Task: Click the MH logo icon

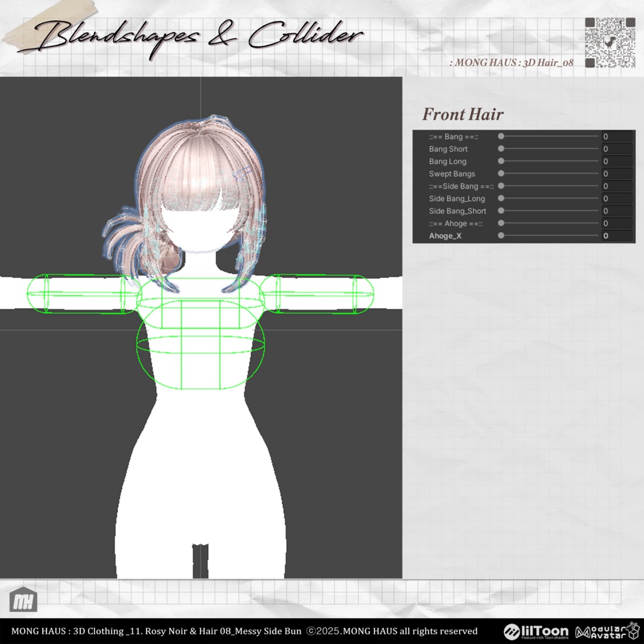Action: pyautogui.click(x=23, y=599)
